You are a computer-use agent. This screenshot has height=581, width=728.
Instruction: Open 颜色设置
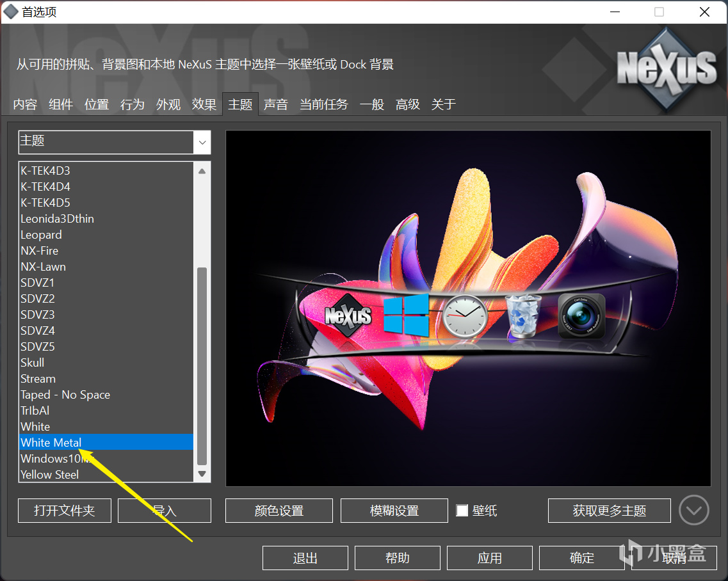coord(279,511)
